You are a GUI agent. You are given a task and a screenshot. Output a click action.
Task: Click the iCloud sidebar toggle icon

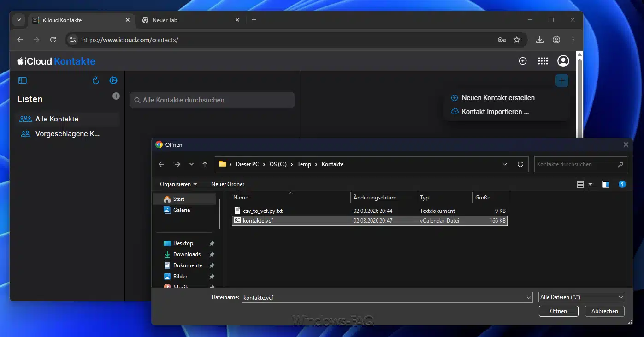pos(22,80)
